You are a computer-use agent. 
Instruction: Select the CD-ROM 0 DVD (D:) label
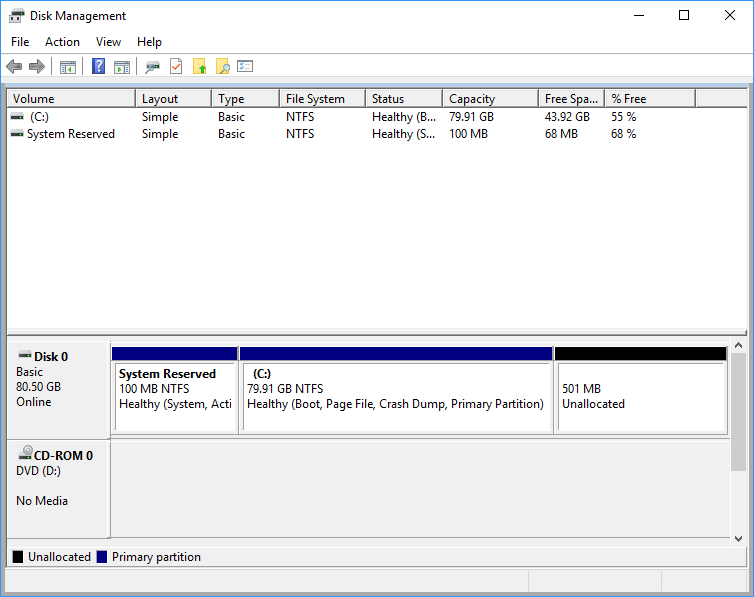pyautogui.click(x=58, y=489)
